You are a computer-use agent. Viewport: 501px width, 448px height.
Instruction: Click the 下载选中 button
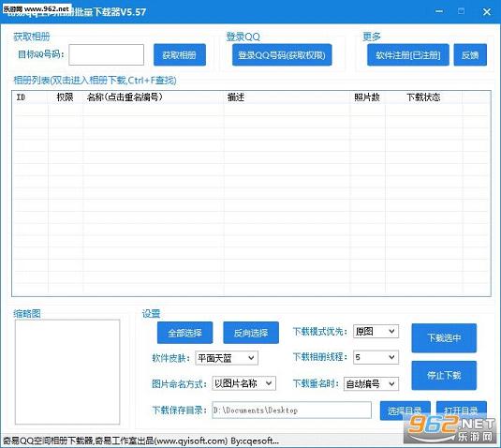444,337
